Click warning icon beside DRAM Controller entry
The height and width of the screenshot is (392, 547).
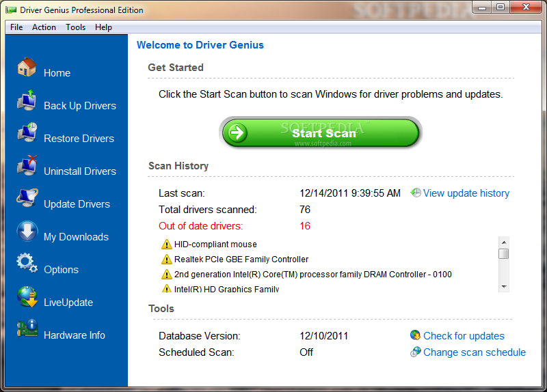(167, 275)
